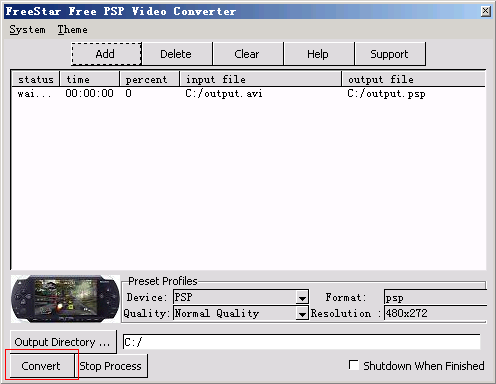
Task: Click the PSP device preview image
Action: pyautogui.click(x=65, y=299)
